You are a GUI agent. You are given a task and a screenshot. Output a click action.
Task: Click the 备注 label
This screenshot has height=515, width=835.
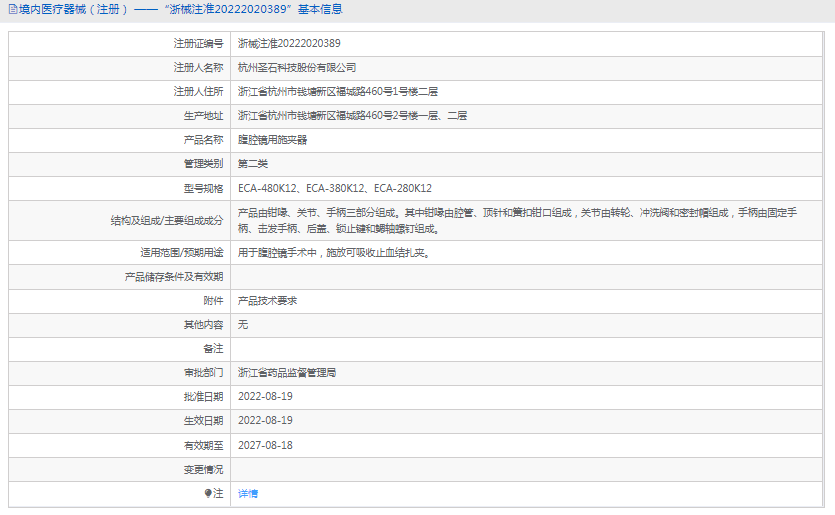point(214,349)
